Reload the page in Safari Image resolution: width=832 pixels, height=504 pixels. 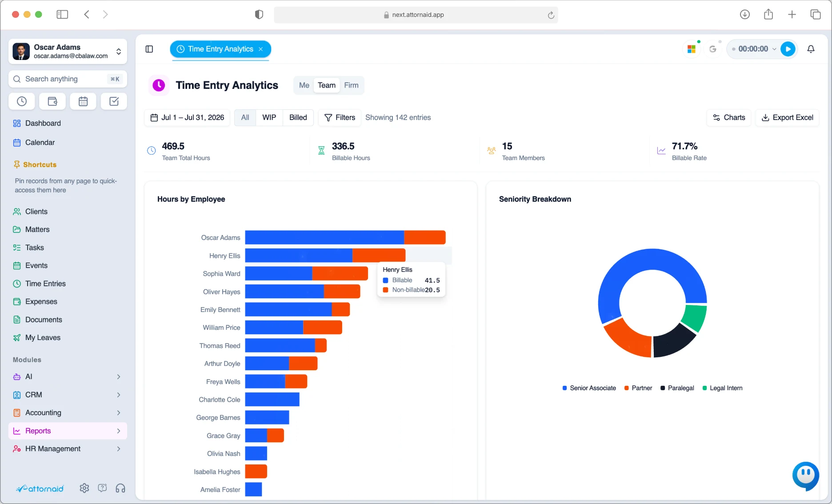[551, 15]
